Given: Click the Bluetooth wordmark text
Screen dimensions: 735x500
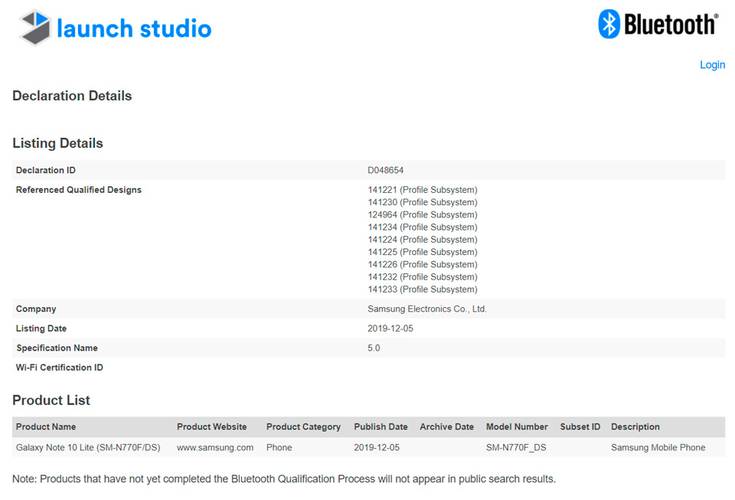Looking at the screenshot, I should [671, 24].
